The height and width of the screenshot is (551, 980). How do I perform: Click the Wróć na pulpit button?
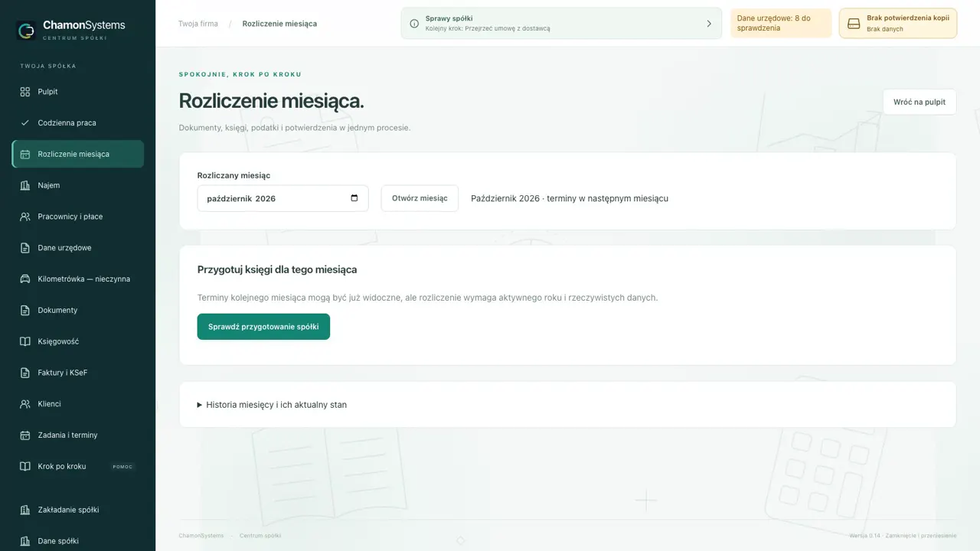(920, 102)
